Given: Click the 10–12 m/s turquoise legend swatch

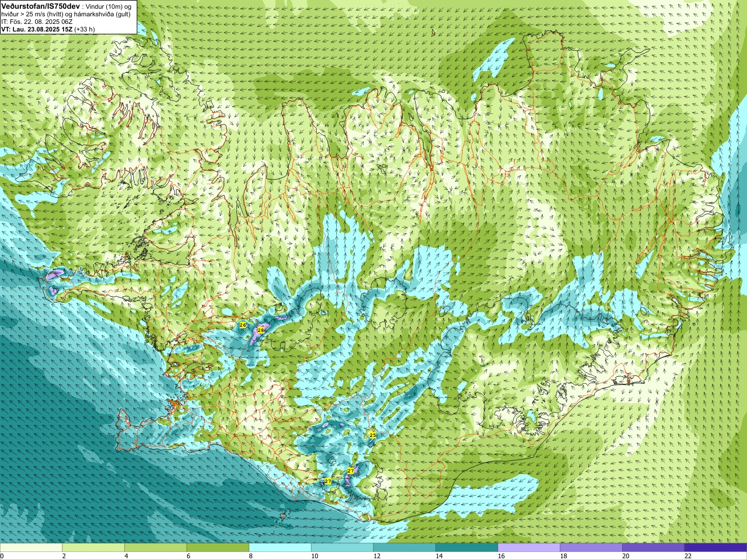Looking at the screenshot, I should pyautogui.click(x=343, y=548).
